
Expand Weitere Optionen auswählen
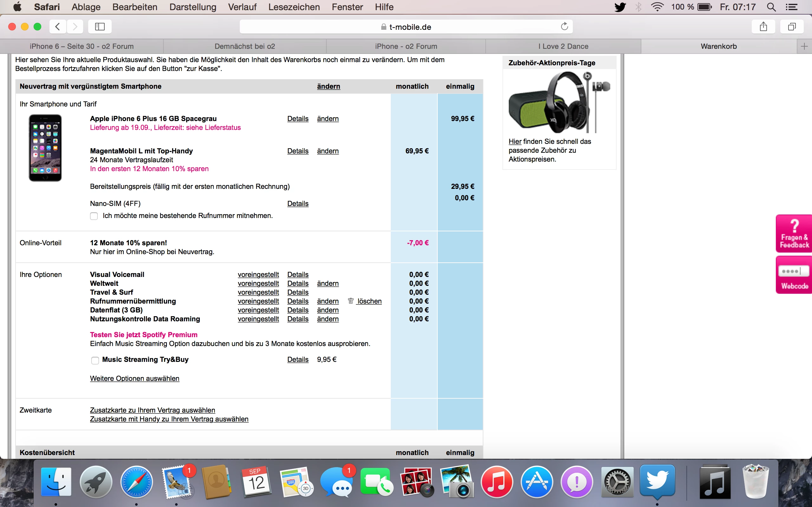pos(134,378)
